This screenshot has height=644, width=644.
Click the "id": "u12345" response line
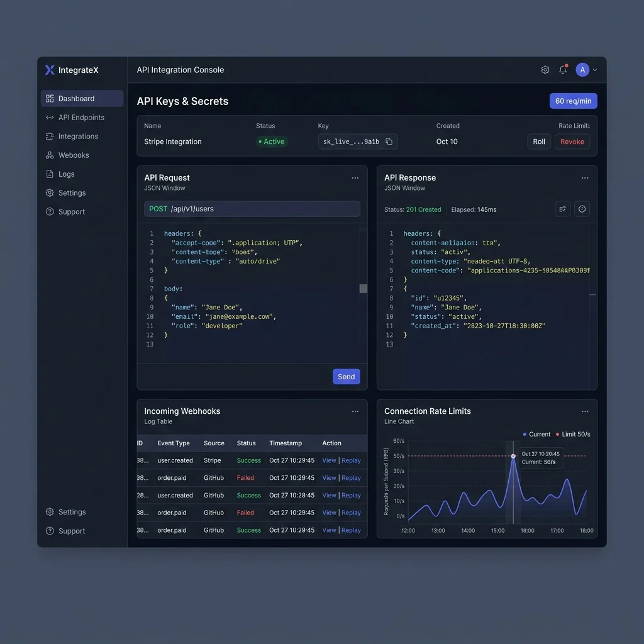438,298
